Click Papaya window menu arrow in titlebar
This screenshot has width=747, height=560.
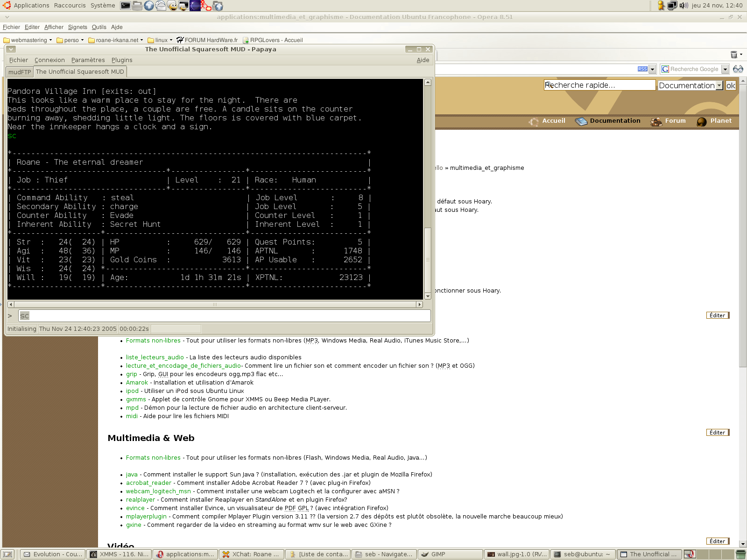pyautogui.click(x=11, y=49)
